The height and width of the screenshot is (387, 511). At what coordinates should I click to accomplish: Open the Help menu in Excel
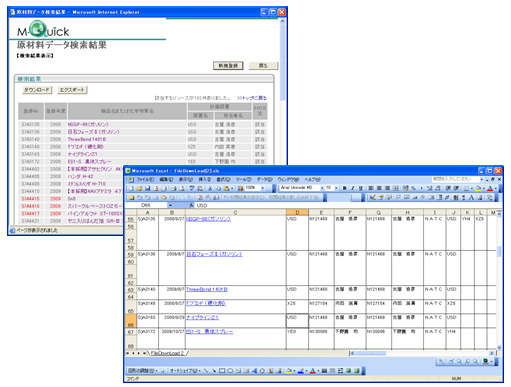pyautogui.click(x=312, y=179)
